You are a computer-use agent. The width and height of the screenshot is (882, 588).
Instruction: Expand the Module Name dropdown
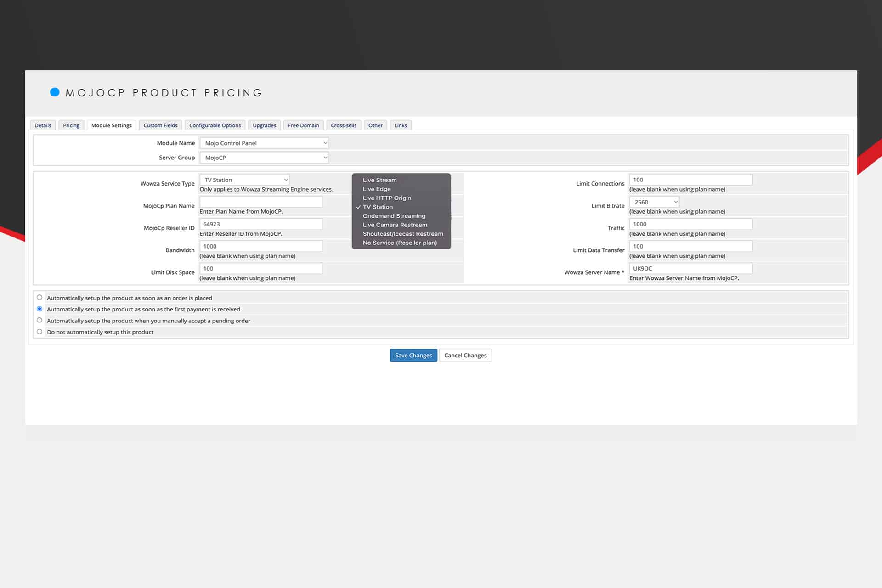[x=264, y=143]
